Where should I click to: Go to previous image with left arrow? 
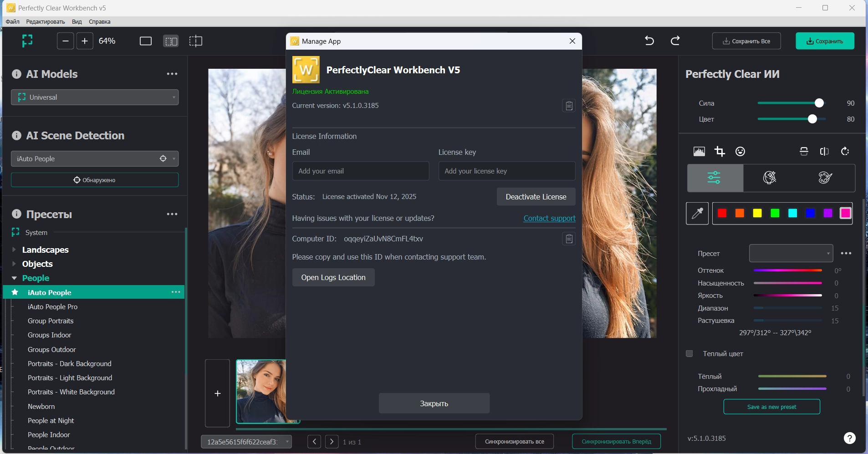click(314, 442)
